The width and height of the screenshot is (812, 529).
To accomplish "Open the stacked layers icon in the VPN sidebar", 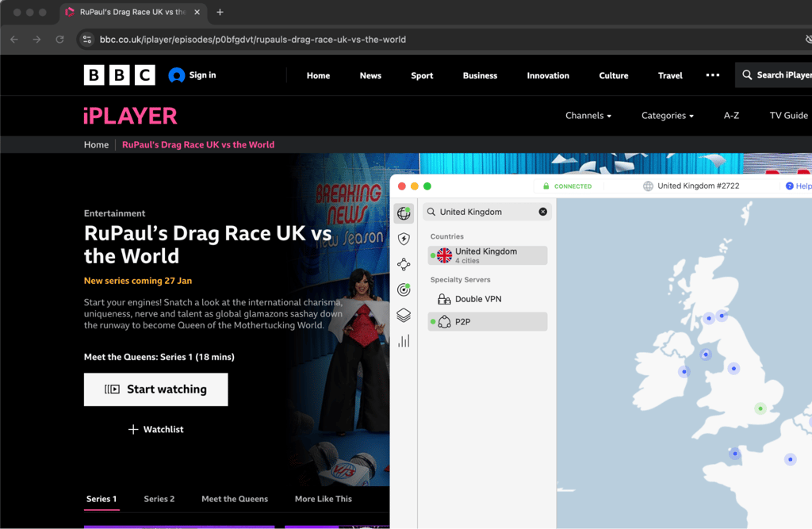I will [404, 315].
